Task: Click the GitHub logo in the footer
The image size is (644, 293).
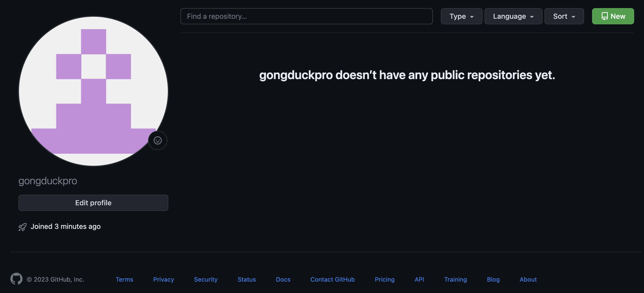Action: [16, 279]
